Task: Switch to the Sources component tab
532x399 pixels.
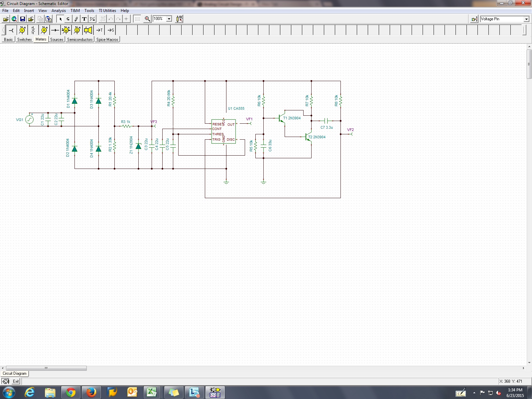Action: click(x=57, y=40)
